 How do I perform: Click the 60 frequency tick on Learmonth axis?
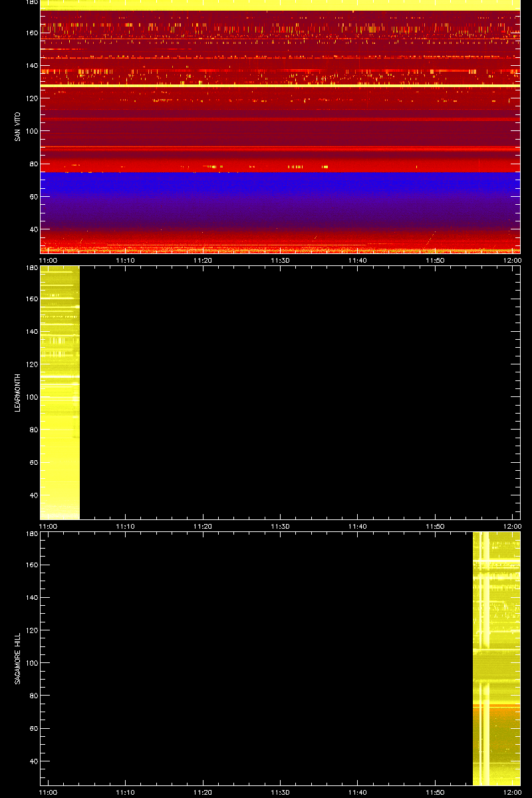tap(33, 462)
